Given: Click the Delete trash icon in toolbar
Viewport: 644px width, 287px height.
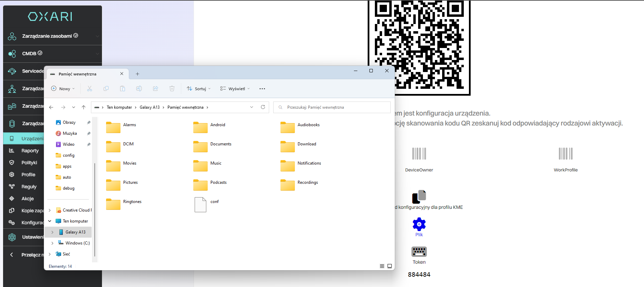Looking at the screenshot, I should [x=172, y=89].
